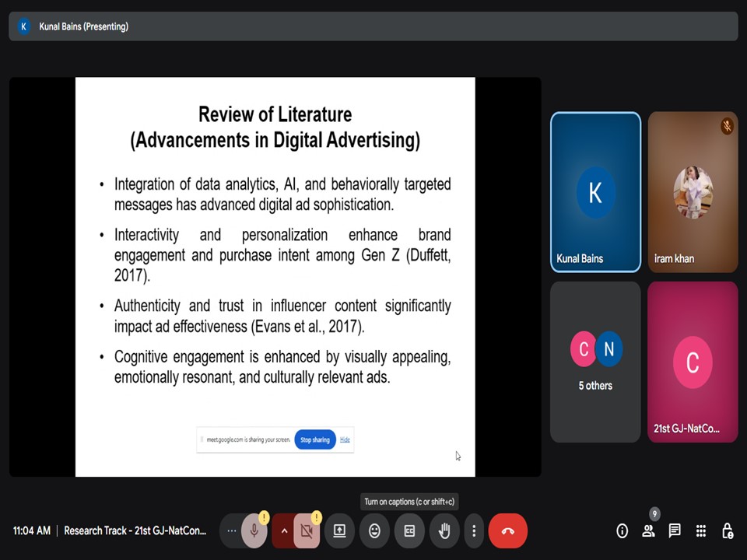Toggle the camera off button
The height and width of the screenshot is (560, 747).
[307, 530]
